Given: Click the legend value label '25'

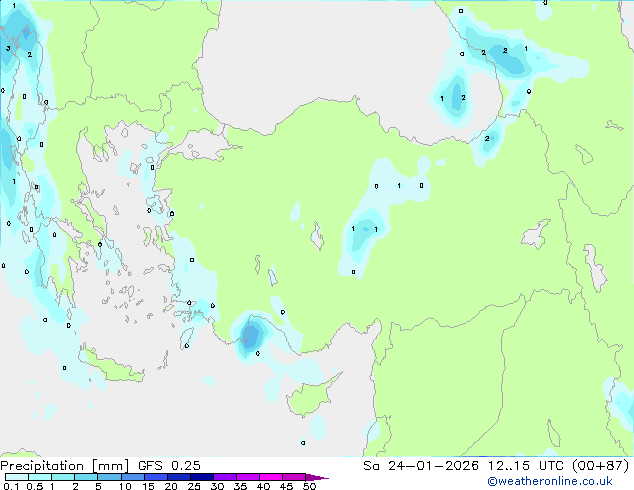Looking at the screenshot, I should click(194, 486).
